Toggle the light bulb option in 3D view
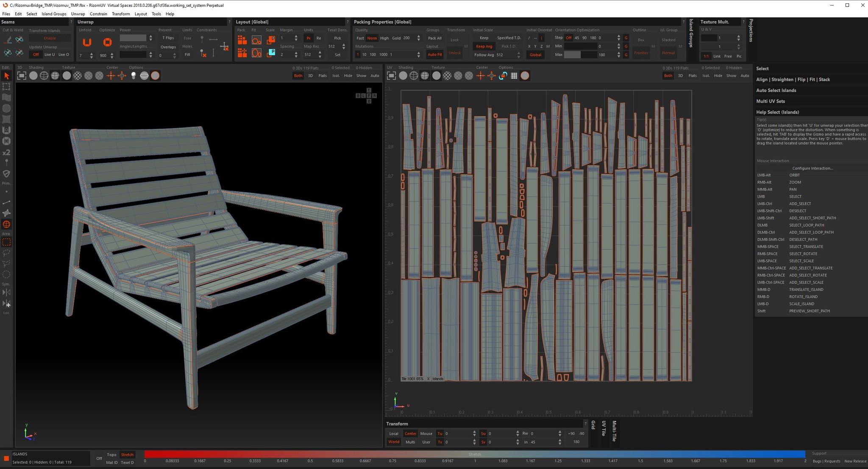 click(x=134, y=75)
